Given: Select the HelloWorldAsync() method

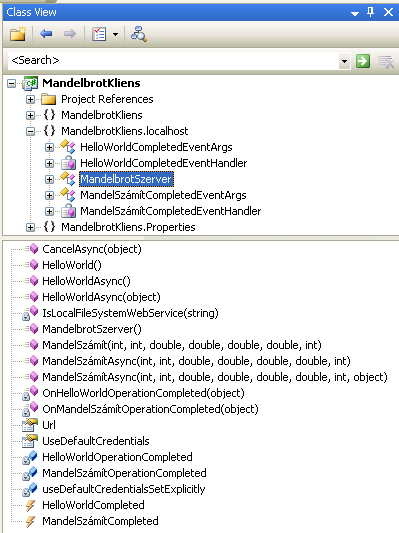Looking at the screenshot, I should pos(86,281).
